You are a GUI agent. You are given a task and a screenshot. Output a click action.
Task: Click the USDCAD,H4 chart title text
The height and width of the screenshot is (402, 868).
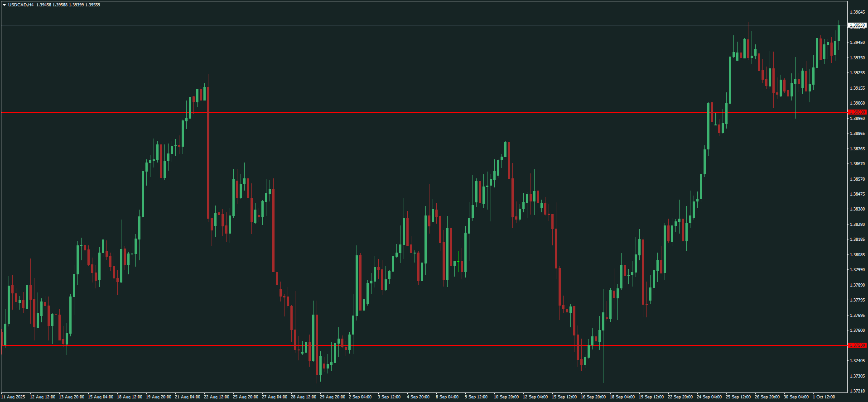(21, 5)
